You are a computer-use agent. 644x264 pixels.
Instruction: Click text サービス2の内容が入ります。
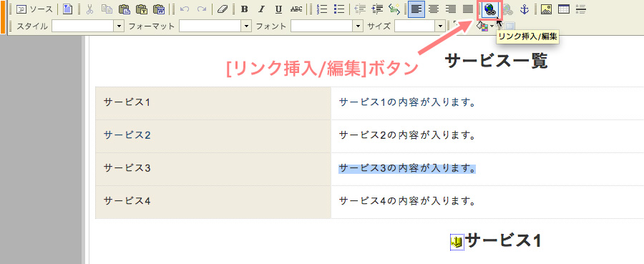(x=407, y=135)
